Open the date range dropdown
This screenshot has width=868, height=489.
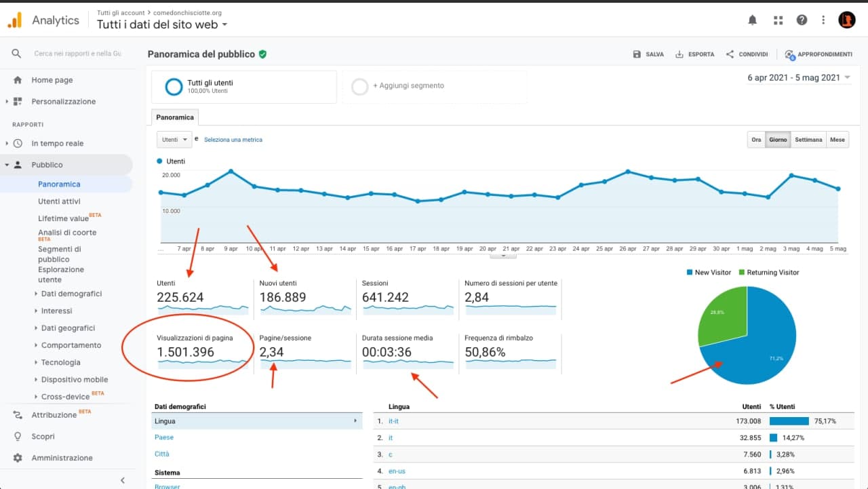pos(799,77)
